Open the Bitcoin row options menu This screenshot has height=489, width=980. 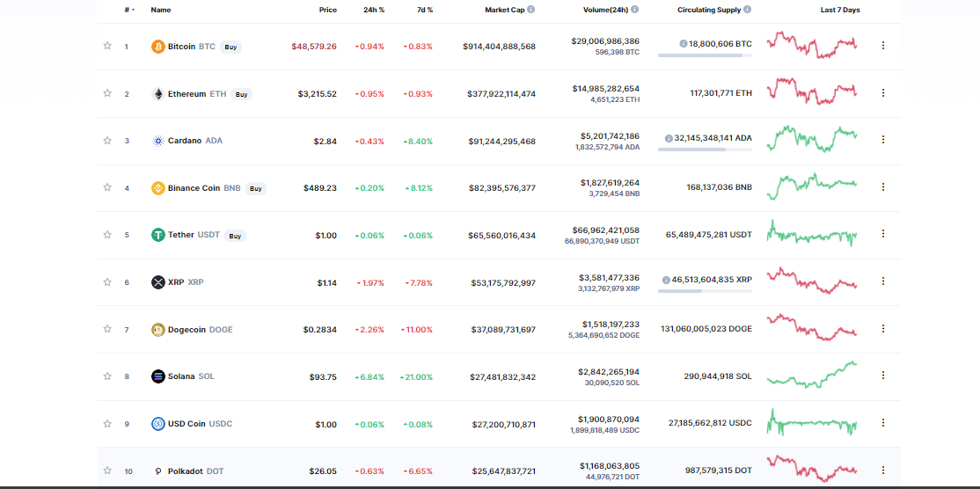(x=883, y=46)
